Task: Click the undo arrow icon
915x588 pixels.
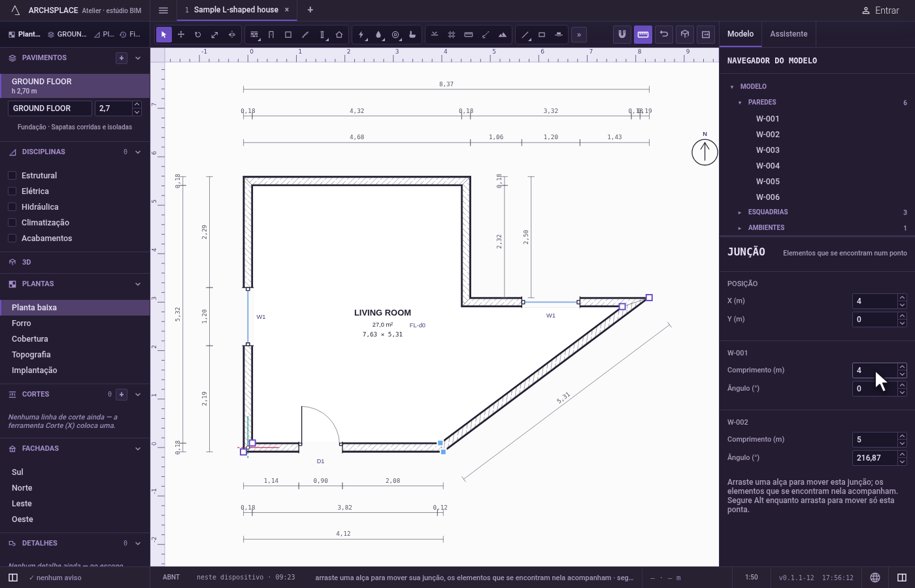Action: pyautogui.click(x=664, y=34)
